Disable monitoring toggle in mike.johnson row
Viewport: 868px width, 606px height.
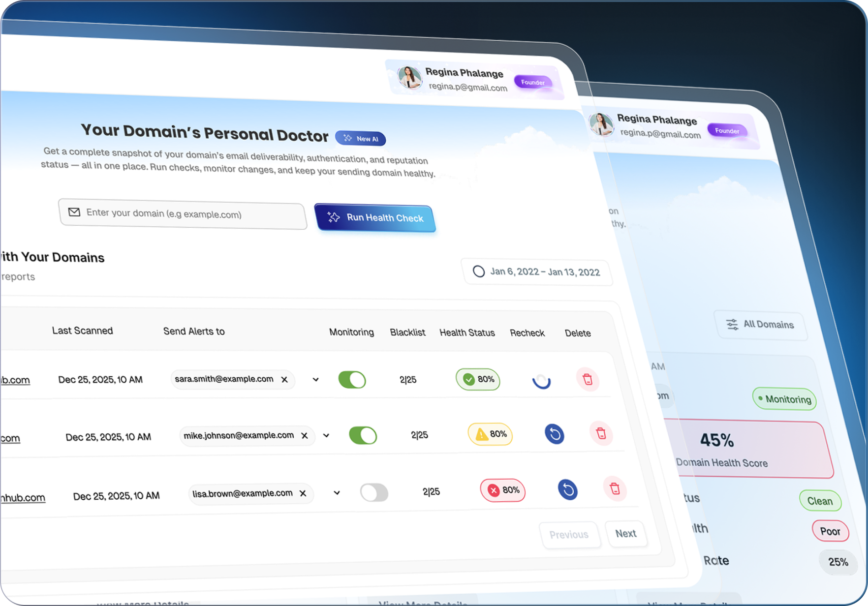click(x=363, y=435)
